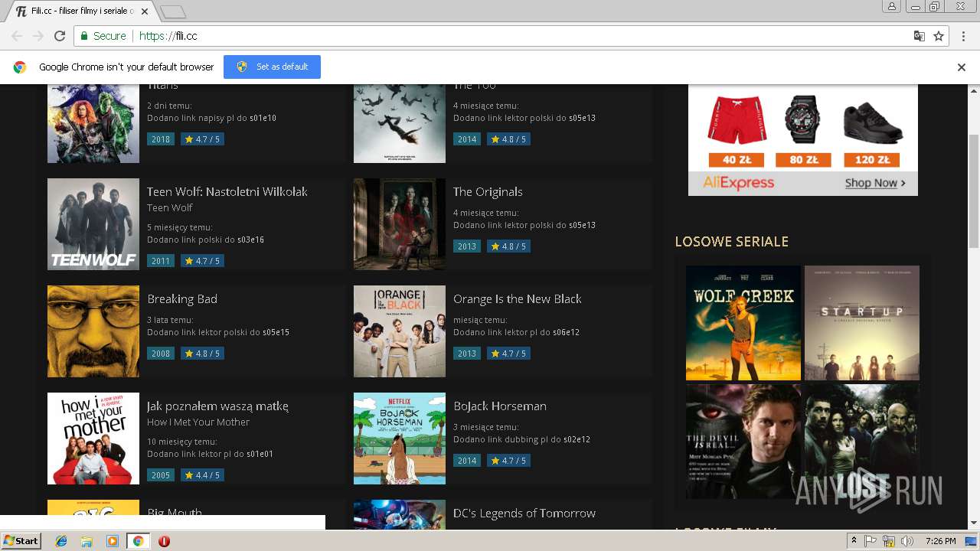The image size is (980, 551).
Task: Open a new tab with the new-tab button
Action: tap(173, 11)
